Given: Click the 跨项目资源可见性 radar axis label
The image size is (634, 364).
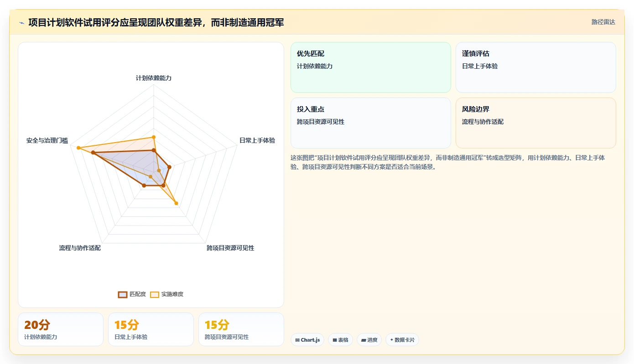Looking at the screenshot, I should pos(230,248).
